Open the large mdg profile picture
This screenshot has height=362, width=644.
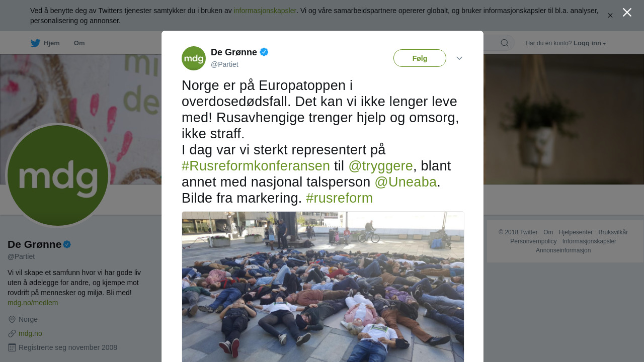coord(58,175)
